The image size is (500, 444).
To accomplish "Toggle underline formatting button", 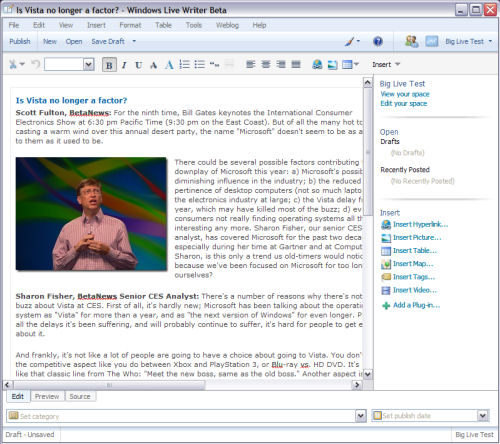I will click(139, 65).
